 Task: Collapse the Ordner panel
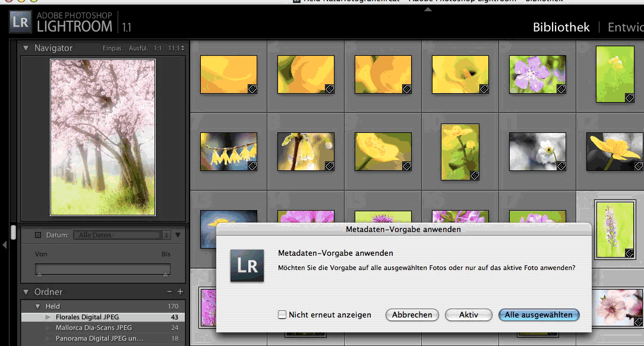coord(26,292)
